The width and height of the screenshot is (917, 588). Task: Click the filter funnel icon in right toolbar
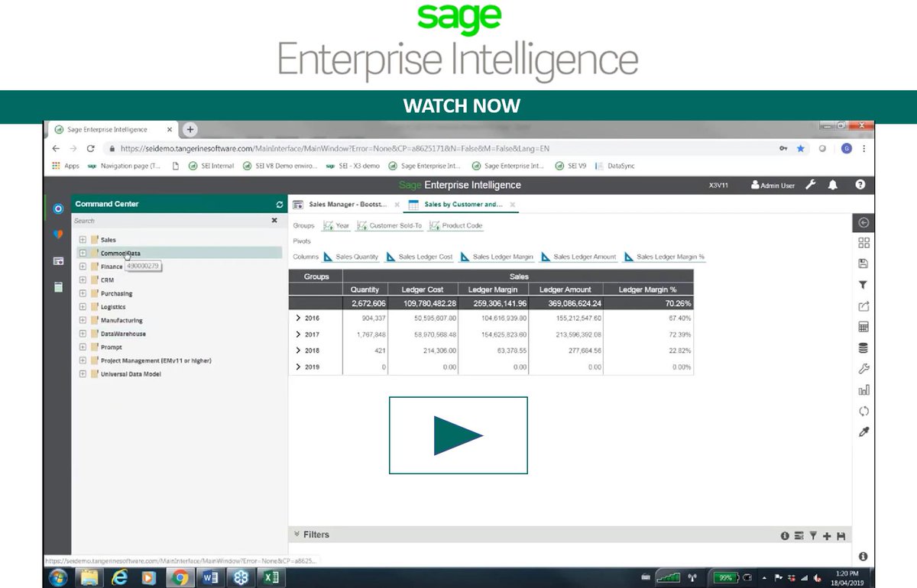(x=864, y=285)
